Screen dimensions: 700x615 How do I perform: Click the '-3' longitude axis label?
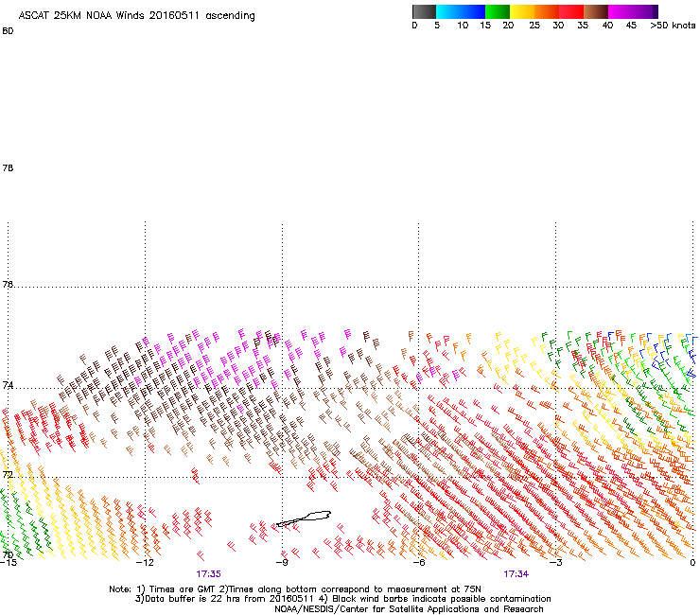click(x=555, y=563)
